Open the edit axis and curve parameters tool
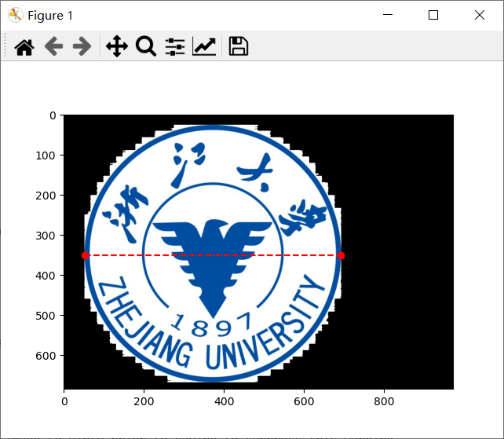The width and height of the screenshot is (504, 439). (x=204, y=47)
